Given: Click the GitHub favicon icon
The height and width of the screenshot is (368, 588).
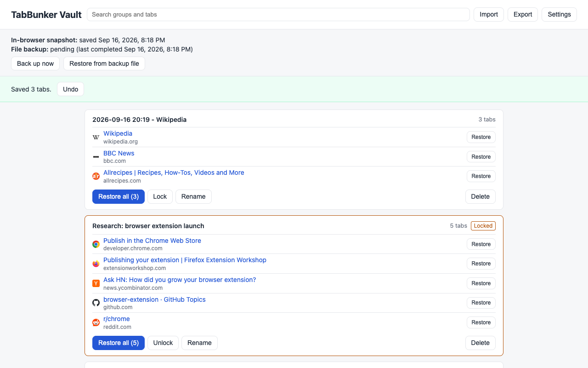Looking at the screenshot, I should [x=96, y=303].
